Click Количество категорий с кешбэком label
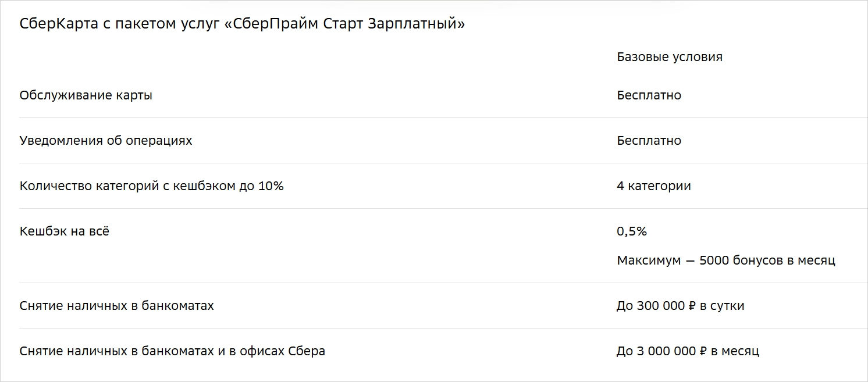Screen dimensions: 868x382 pos(151,186)
